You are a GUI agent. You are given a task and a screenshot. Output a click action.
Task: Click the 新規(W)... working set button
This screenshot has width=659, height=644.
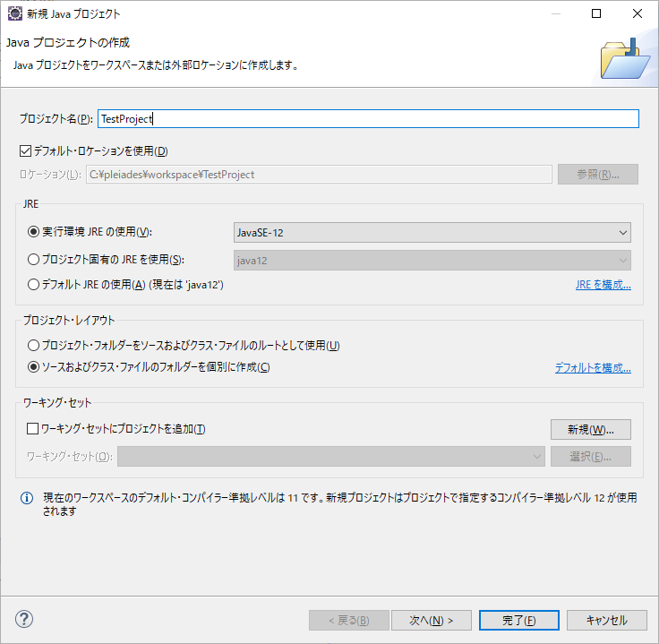click(590, 430)
